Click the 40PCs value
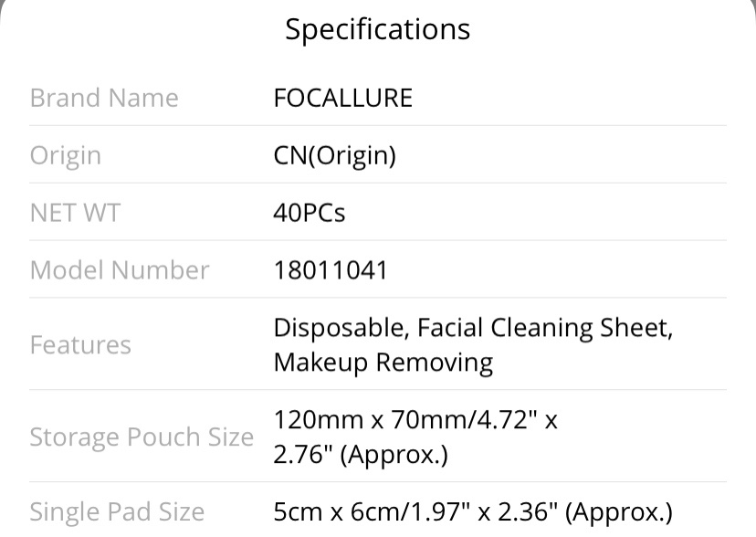Screen dimensions: 756x537 click(309, 213)
